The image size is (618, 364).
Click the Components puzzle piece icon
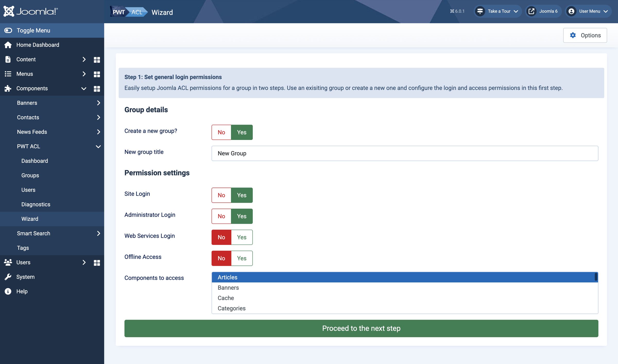click(8, 88)
